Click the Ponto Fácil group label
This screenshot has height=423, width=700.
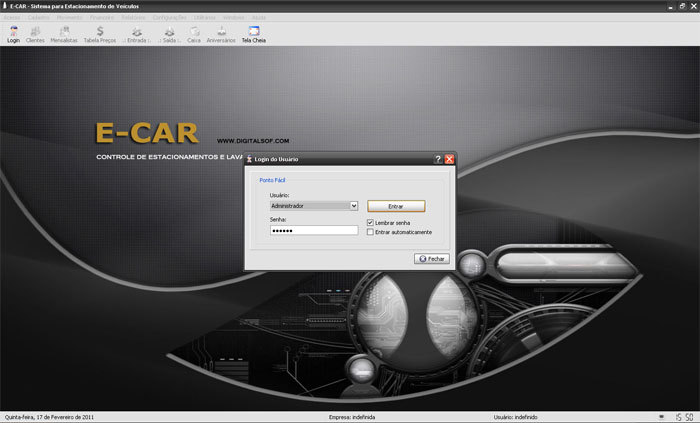tap(272, 180)
